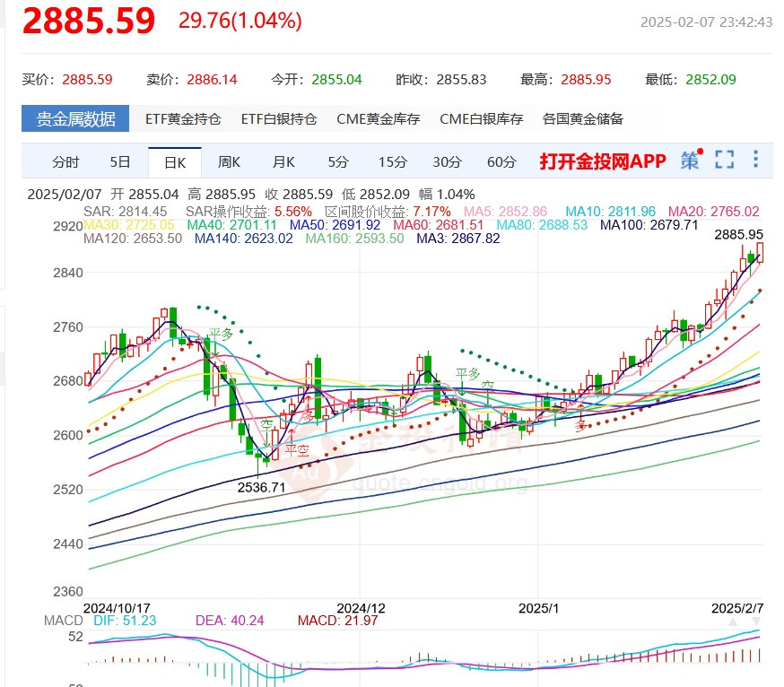Choose the 60分 interval

tap(501, 162)
